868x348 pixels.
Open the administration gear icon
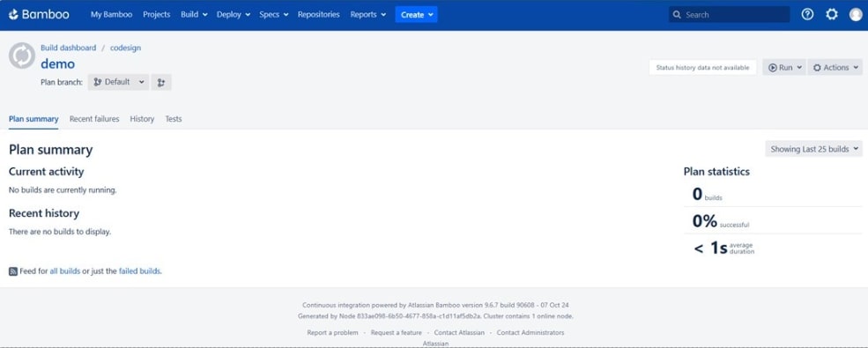(x=832, y=14)
